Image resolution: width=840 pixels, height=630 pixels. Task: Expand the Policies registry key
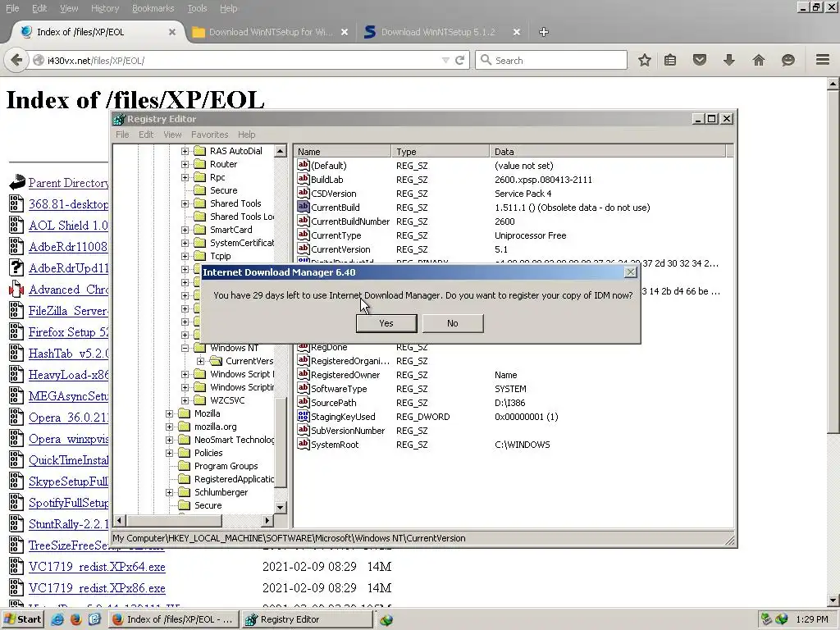click(169, 453)
